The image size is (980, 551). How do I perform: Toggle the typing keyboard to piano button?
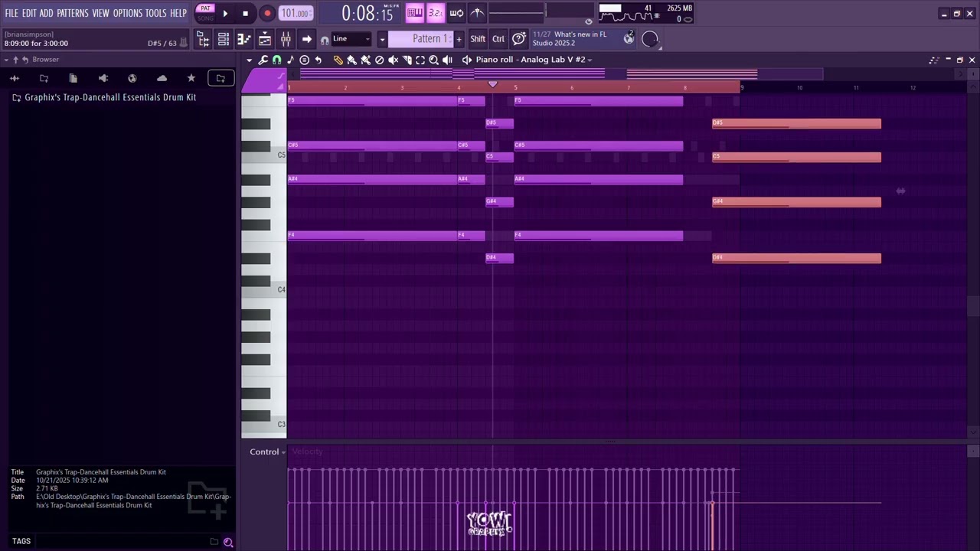(x=414, y=13)
